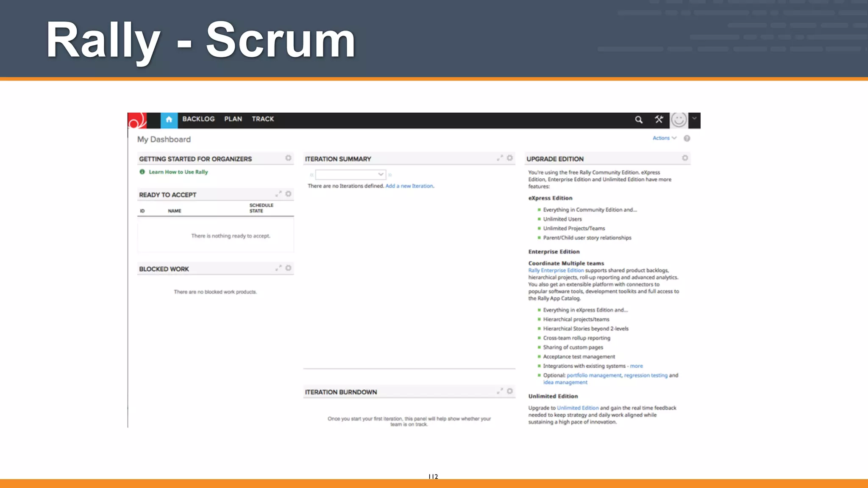Go to next iteration arrow

coord(390,175)
